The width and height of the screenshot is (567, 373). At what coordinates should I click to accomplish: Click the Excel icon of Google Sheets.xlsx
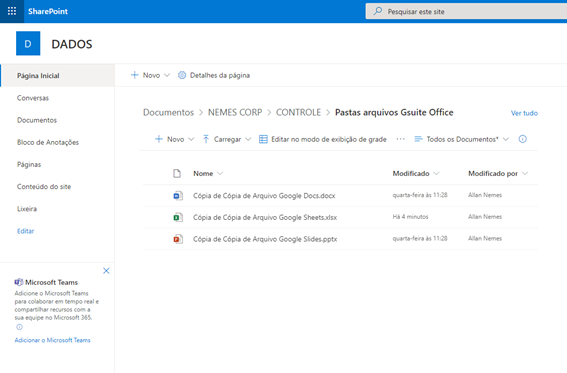178,218
